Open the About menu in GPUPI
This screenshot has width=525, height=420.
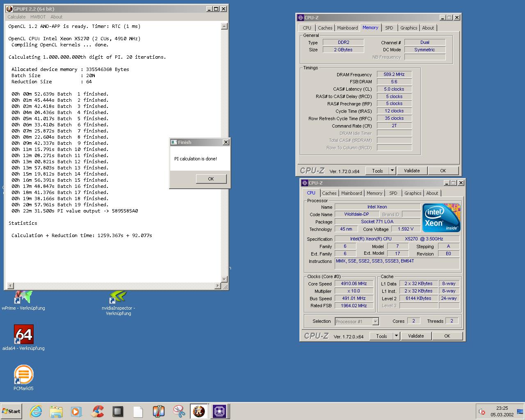click(57, 17)
